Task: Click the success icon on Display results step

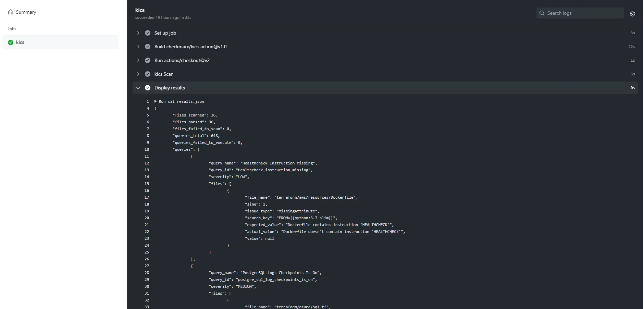Action: [x=147, y=88]
